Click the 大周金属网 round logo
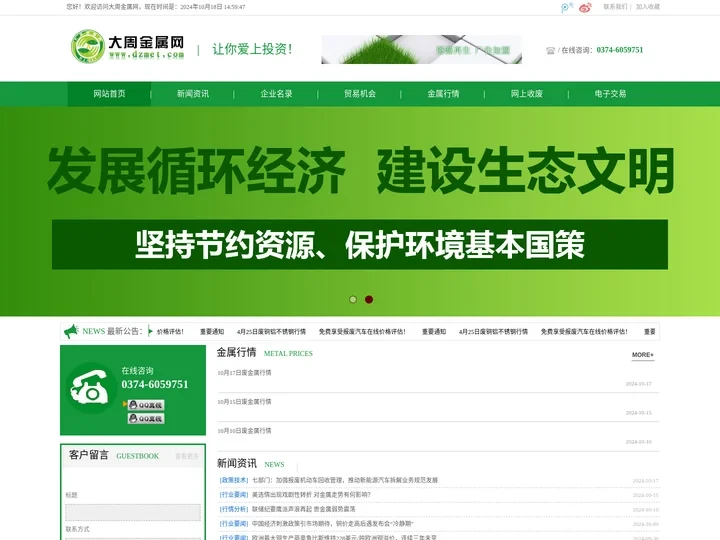This screenshot has height=540, width=720. point(88,47)
